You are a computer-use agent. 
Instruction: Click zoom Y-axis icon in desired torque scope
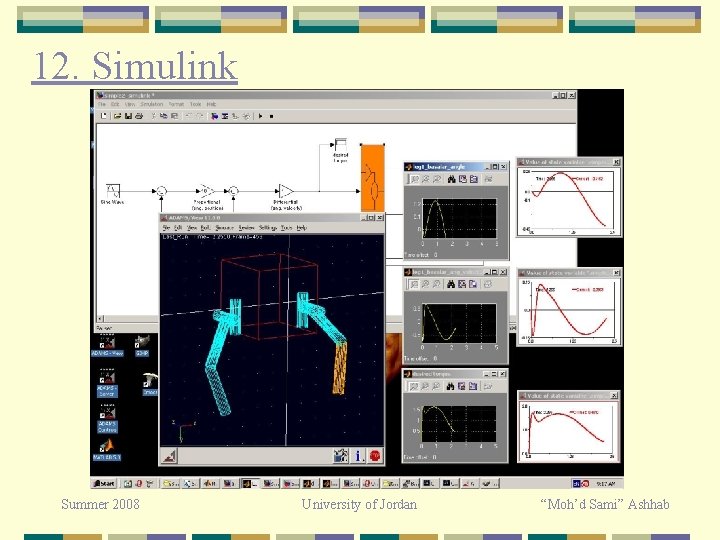point(436,387)
